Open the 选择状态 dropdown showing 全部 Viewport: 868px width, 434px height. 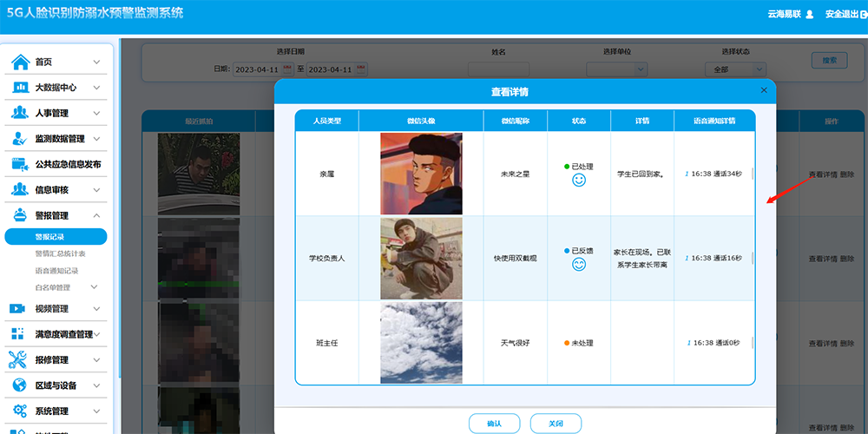tap(736, 69)
